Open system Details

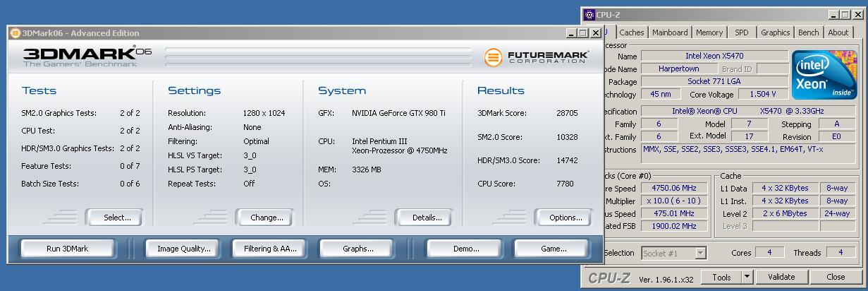click(424, 218)
